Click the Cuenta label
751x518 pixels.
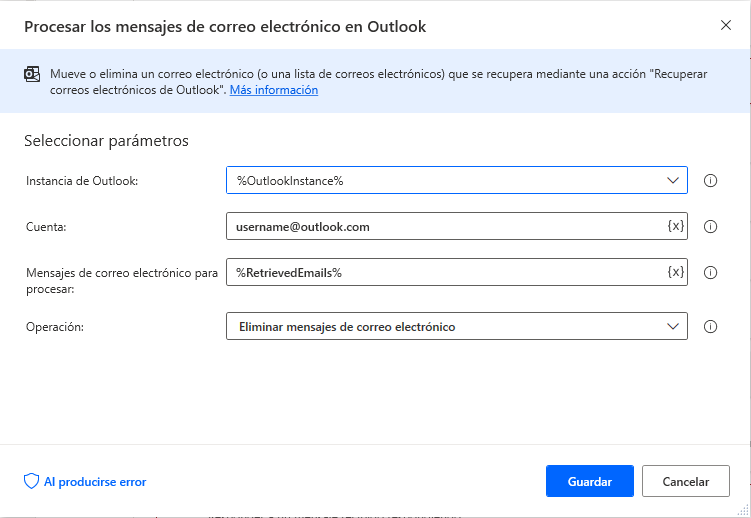(46, 227)
